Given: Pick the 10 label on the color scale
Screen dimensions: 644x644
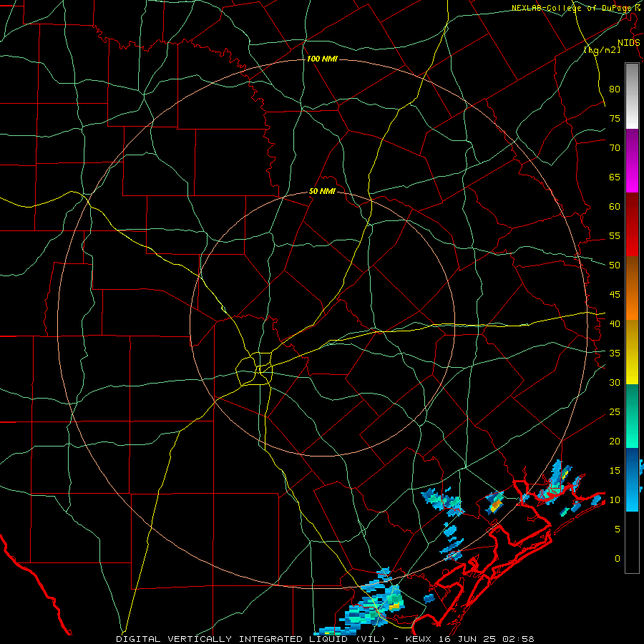Looking at the screenshot, I should (x=615, y=500).
